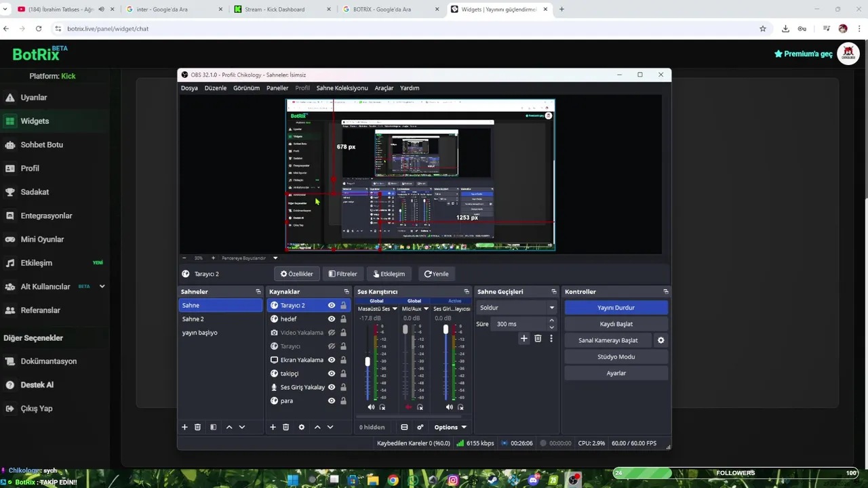868x488 pixels.
Task: Open the Sahne Koleksiyonu menu
Action: click(x=342, y=88)
